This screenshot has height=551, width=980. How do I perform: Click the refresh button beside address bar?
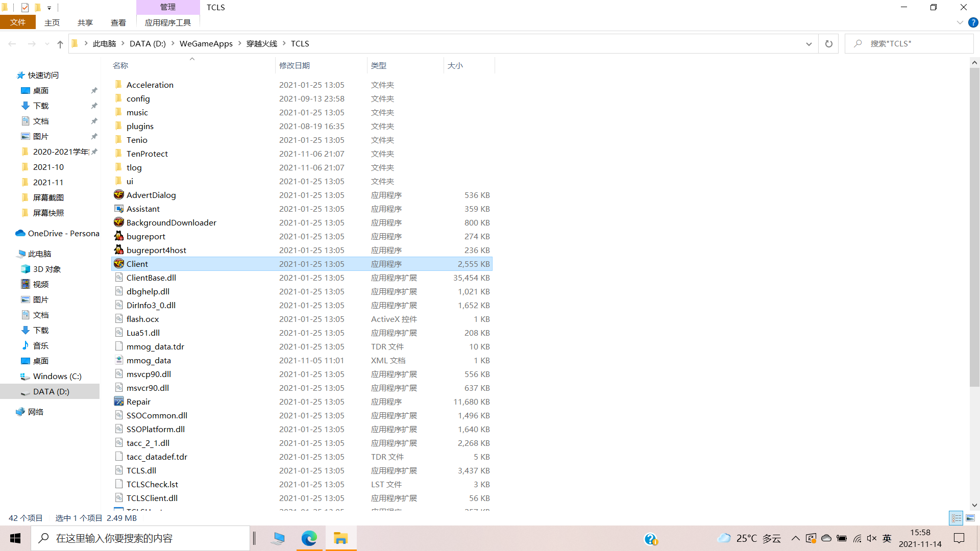click(828, 44)
